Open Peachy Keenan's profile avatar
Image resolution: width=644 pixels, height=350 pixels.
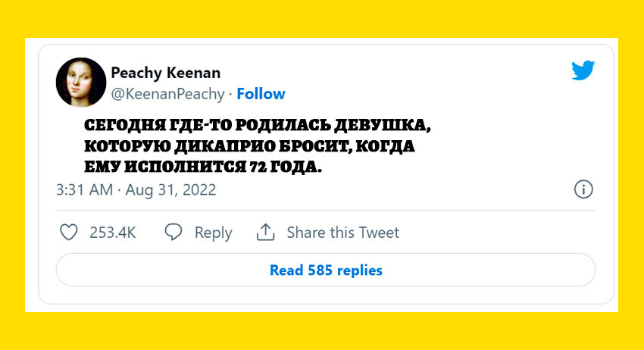pos(80,82)
